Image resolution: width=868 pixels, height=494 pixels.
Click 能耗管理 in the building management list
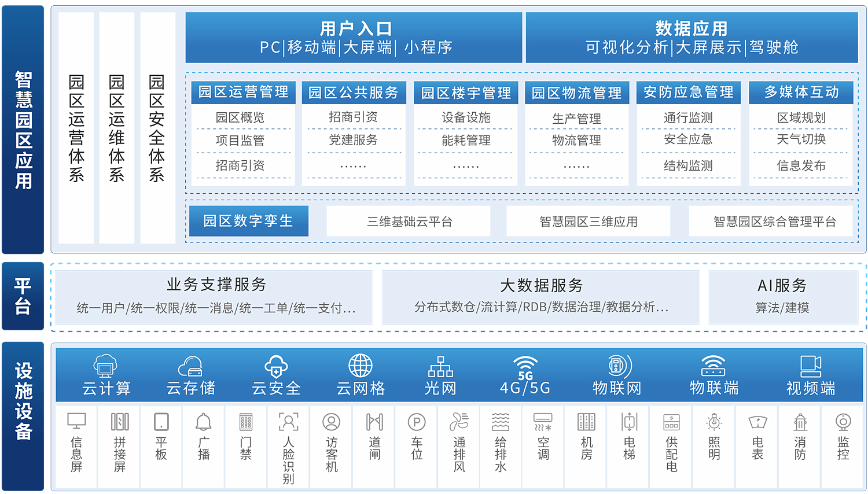click(466, 141)
